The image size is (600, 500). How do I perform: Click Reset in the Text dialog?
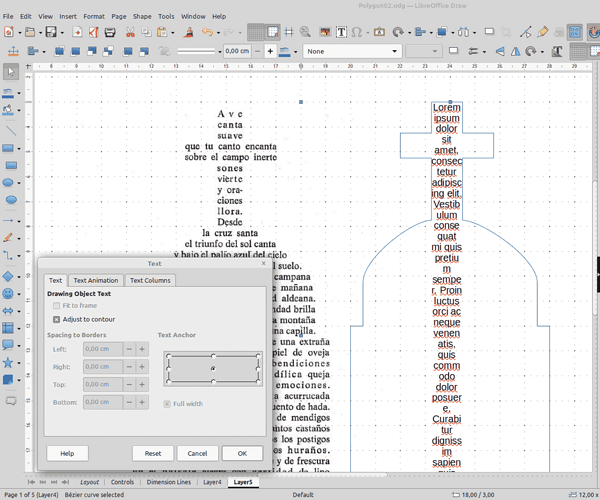click(153, 453)
